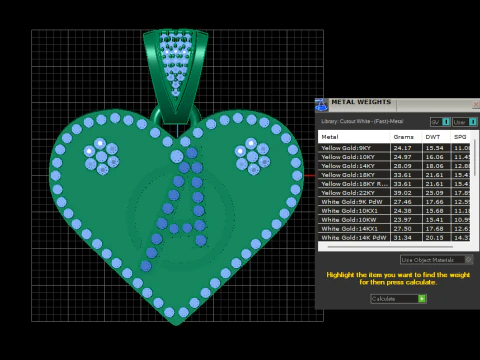This screenshot has height=360, width=480.
Task: Click the Metal Weights scale icon
Action: (x=322, y=105)
